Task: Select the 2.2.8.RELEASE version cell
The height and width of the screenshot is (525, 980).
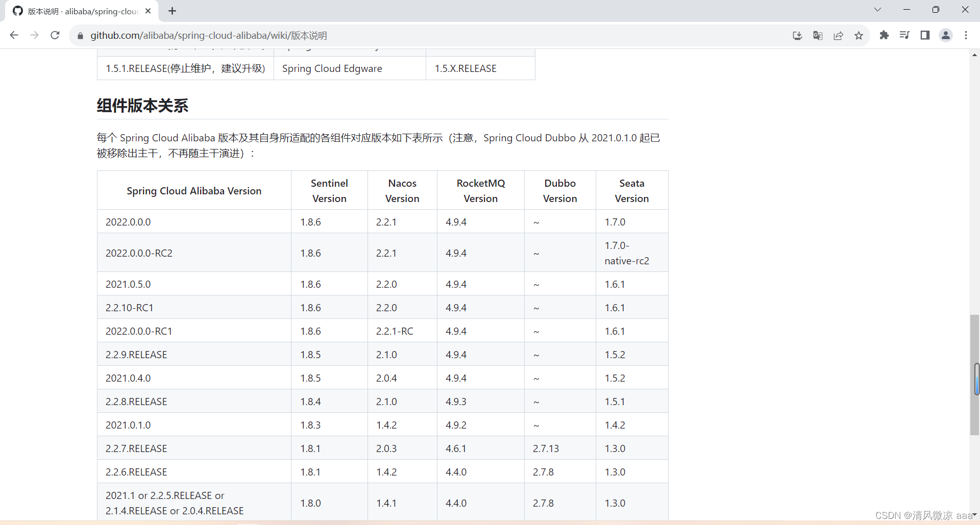Action: 194,402
